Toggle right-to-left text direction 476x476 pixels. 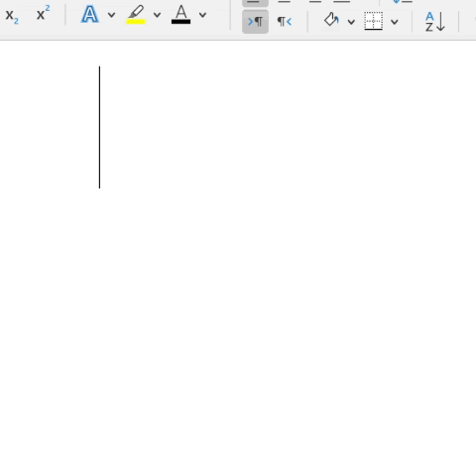pyautogui.click(x=285, y=22)
